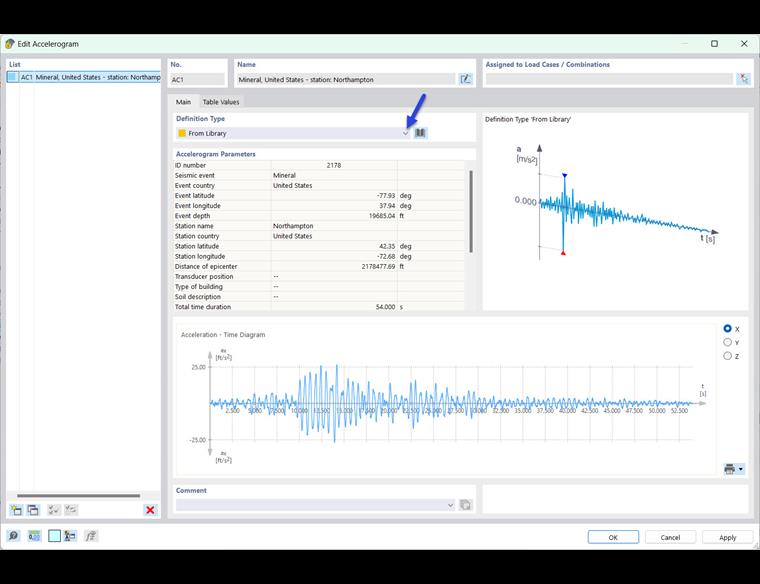
Task: Select the Z direction radio button
Action: pos(728,356)
